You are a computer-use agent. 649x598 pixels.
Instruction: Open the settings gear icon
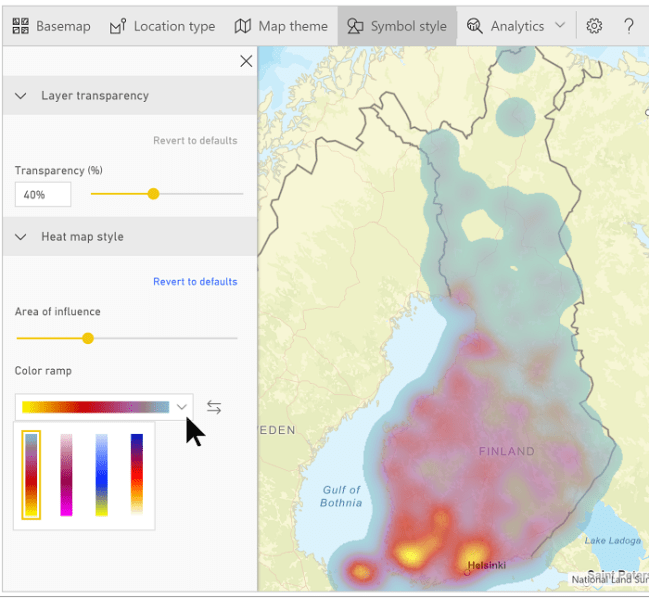click(x=594, y=26)
